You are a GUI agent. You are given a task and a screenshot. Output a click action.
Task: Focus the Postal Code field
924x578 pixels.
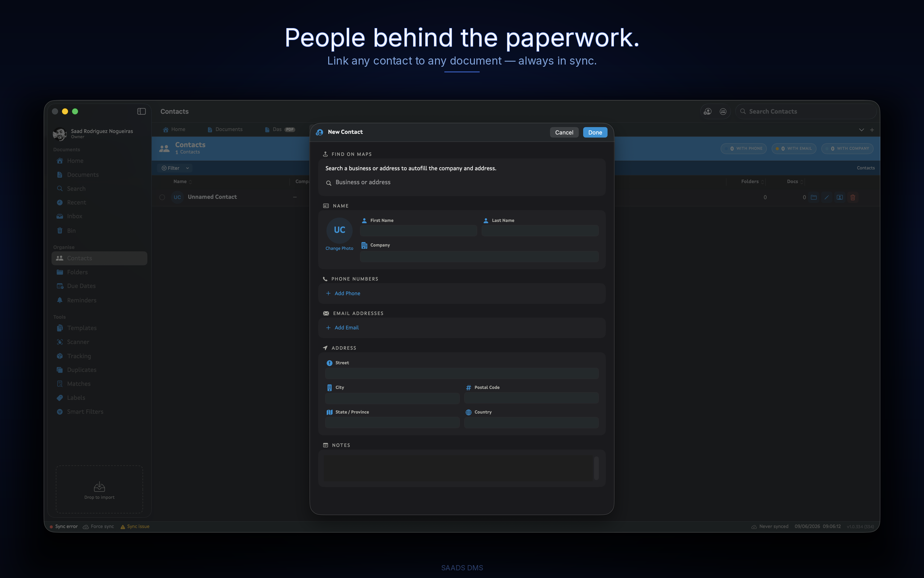(531, 398)
